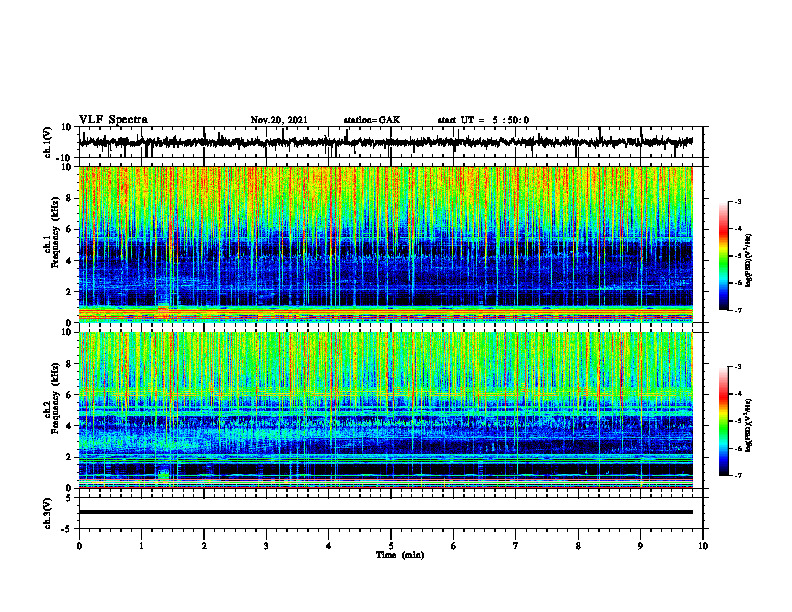792x612 pixels.
Task: Click the "start UT = 5:50:0" header text
Action: [x=483, y=120]
